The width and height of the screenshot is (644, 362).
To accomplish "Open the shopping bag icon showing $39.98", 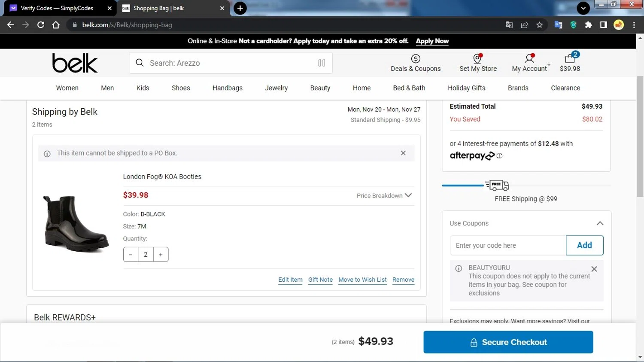I will (x=570, y=63).
